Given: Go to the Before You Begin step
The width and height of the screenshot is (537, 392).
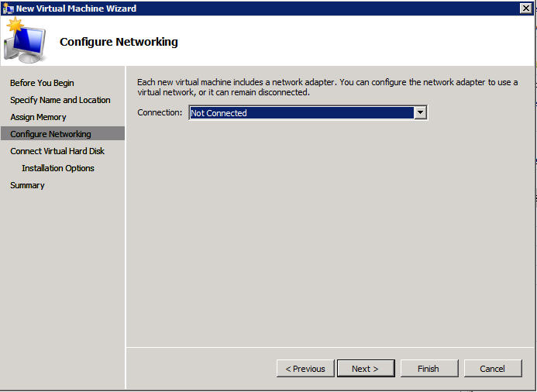Looking at the screenshot, I should [42, 83].
